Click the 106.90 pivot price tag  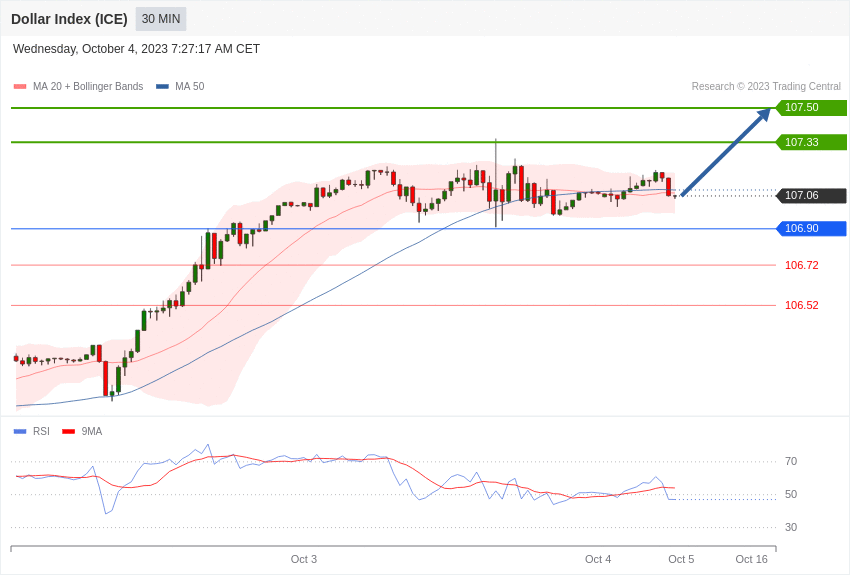coord(811,229)
